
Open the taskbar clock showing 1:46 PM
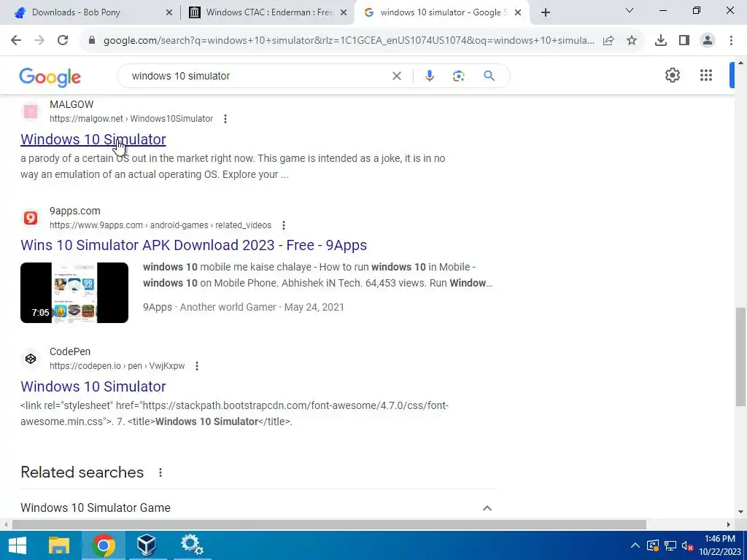tap(720, 545)
